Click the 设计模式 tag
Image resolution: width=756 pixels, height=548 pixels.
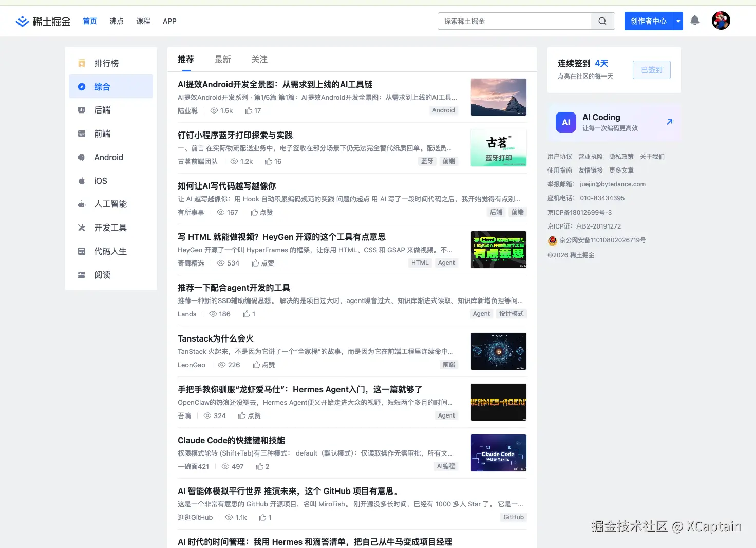tap(512, 314)
